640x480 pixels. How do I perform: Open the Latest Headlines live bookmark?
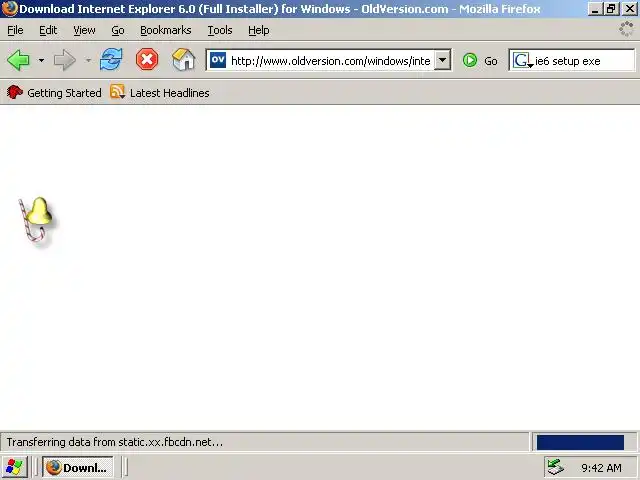[160, 93]
